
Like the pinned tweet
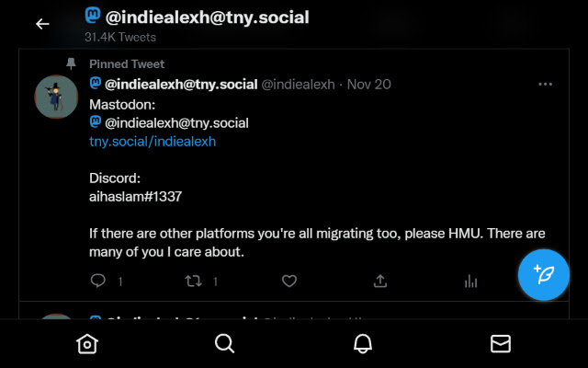288,281
